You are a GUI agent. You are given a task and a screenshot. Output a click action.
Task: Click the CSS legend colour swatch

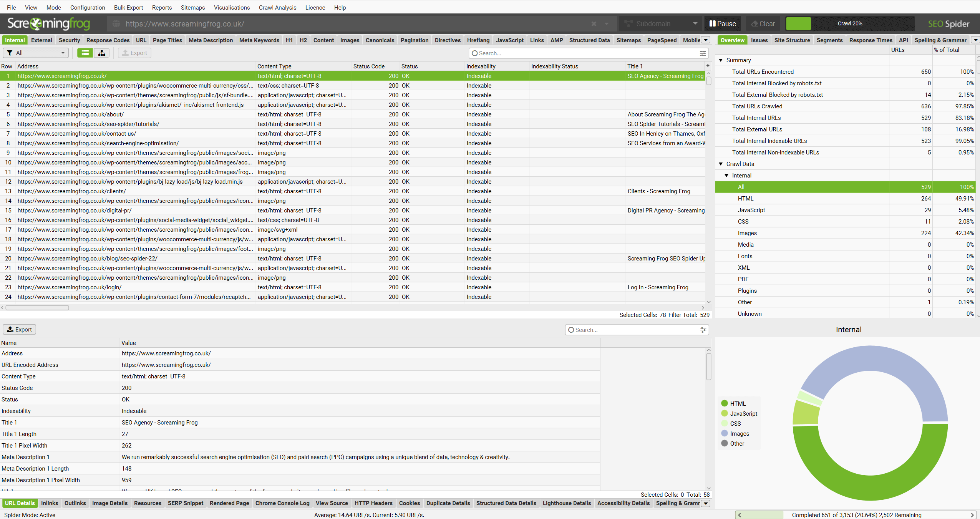pos(725,423)
